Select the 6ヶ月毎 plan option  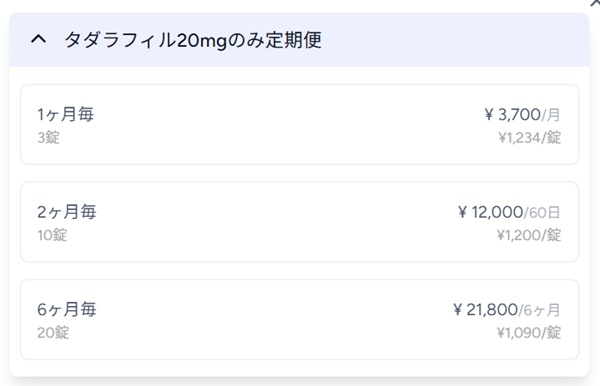click(299, 319)
